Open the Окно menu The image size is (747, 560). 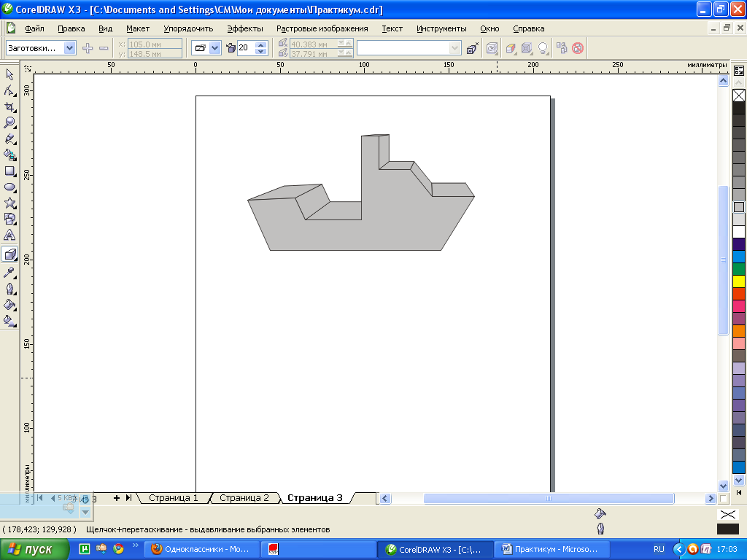coord(489,28)
